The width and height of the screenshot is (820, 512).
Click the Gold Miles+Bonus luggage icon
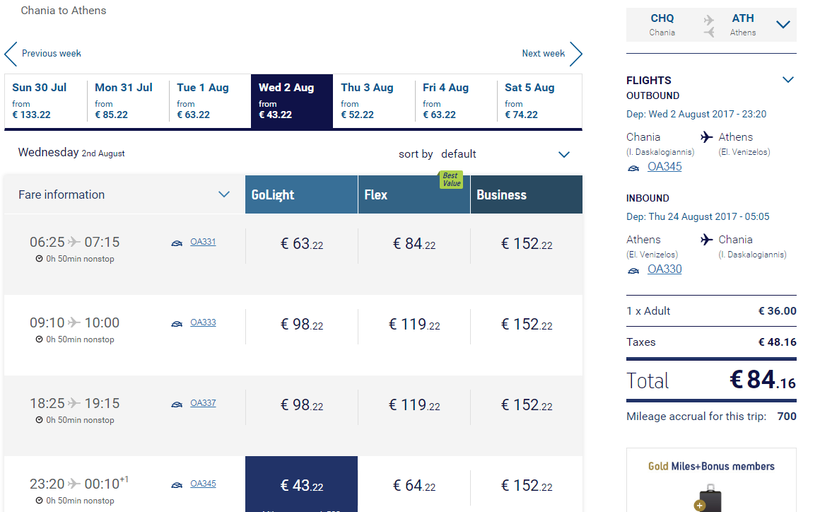[710, 497]
